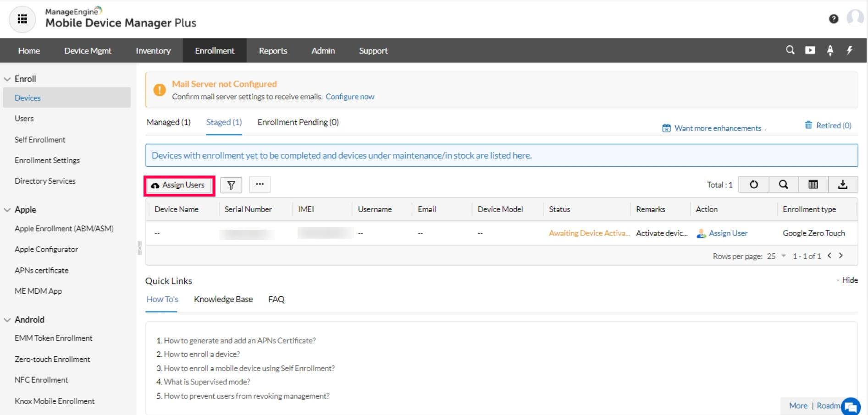The height and width of the screenshot is (415, 868).
Task: Hide the Quick Links section
Action: pos(850,280)
